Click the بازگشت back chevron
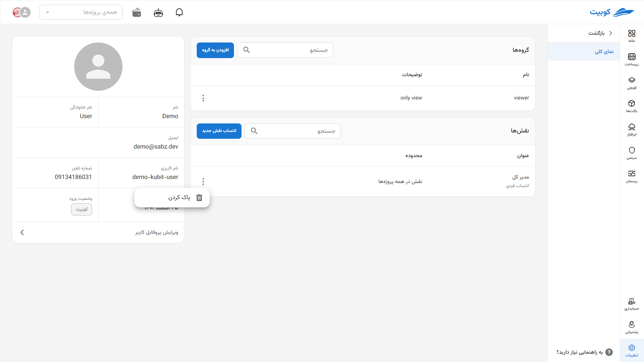 [611, 33]
